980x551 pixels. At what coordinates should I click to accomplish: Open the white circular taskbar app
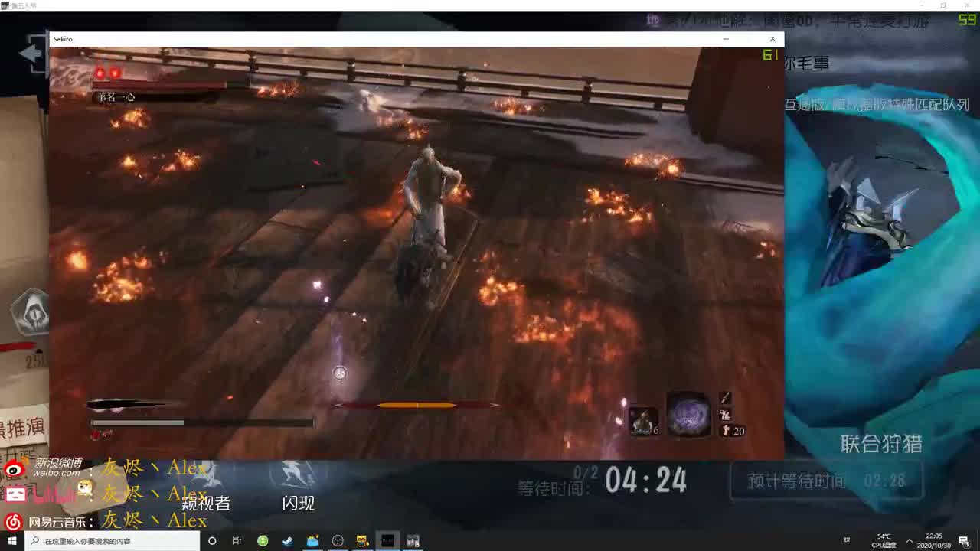click(338, 541)
